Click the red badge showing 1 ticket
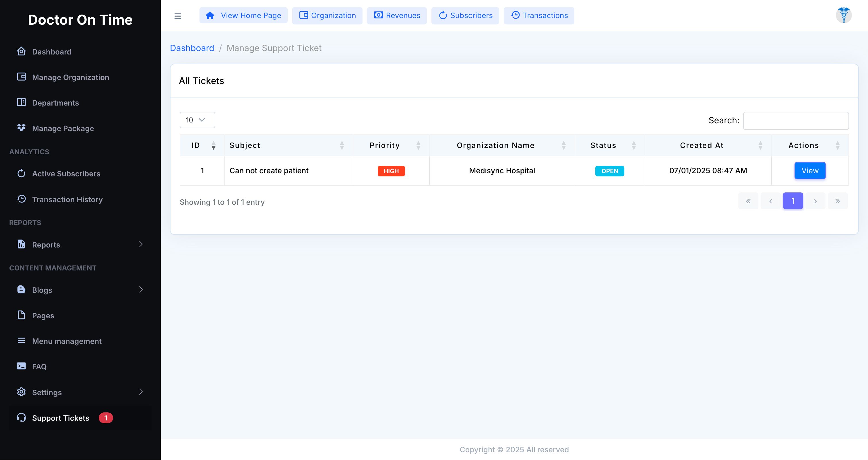 tap(106, 418)
